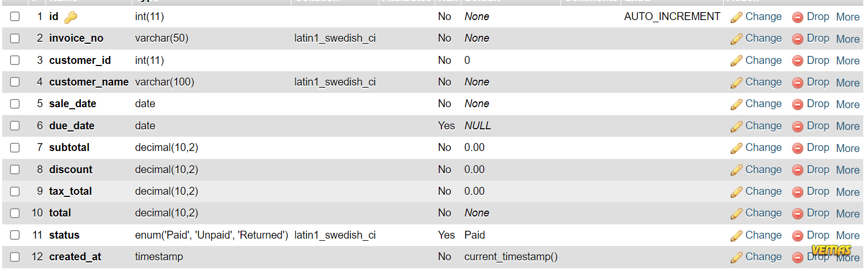Click the red Drop icon for due_date
Image resolution: width=868 pixels, height=274 pixels.
(797, 127)
